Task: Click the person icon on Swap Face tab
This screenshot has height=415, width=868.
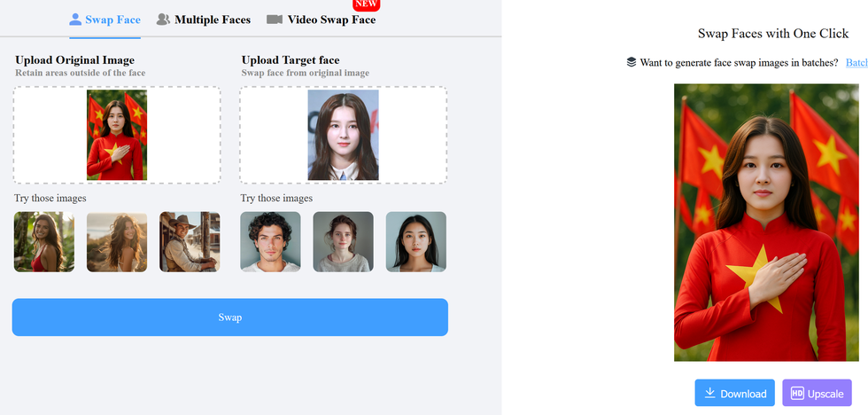Action: click(75, 19)
